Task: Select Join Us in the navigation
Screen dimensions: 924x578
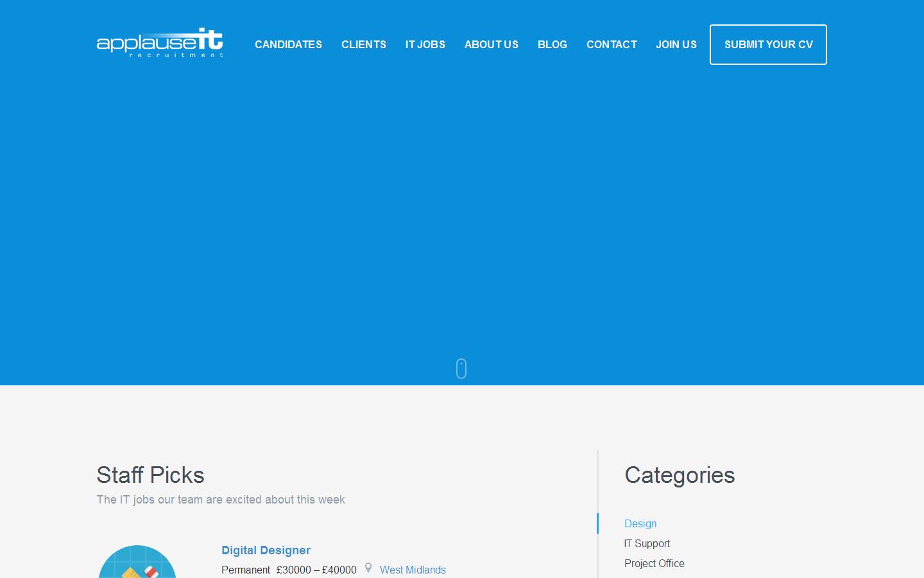Action: 676,44
